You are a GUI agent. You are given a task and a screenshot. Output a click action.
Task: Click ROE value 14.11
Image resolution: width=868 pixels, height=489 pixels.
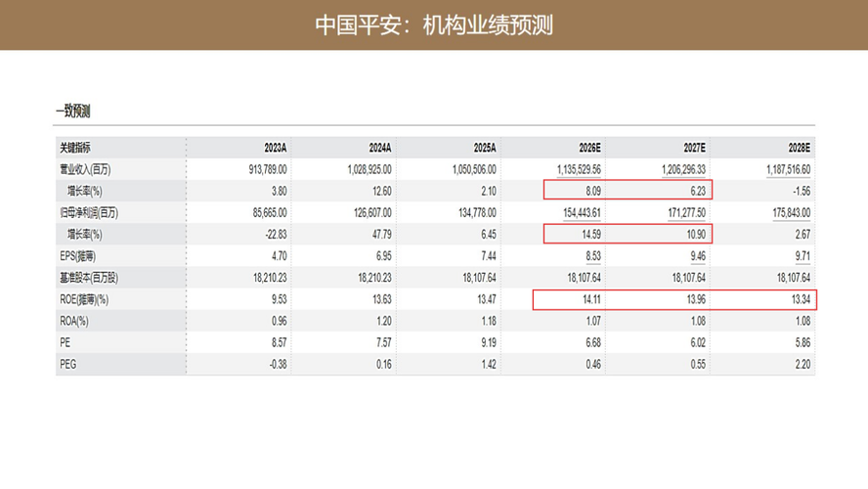point(591,299)
